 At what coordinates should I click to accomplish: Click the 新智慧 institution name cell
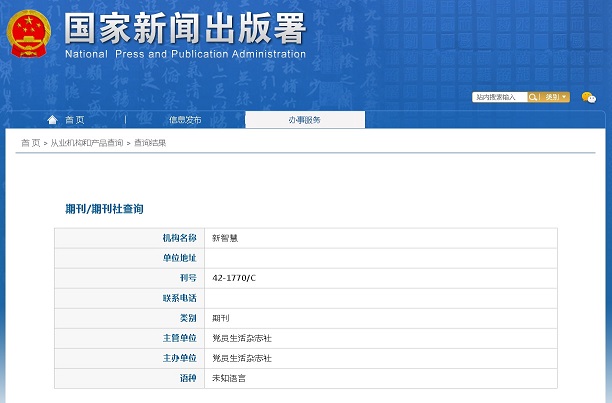pos(225,238)
